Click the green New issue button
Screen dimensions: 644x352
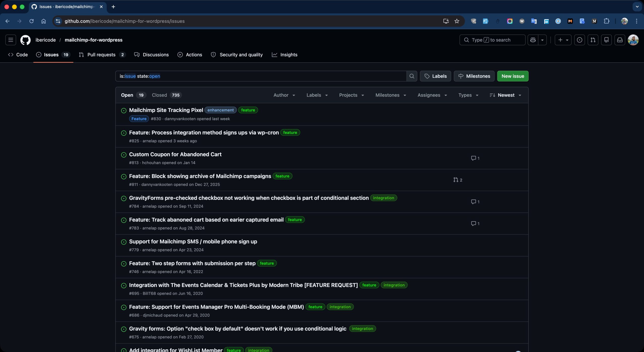pyautogui.click(x=513, y=76)
